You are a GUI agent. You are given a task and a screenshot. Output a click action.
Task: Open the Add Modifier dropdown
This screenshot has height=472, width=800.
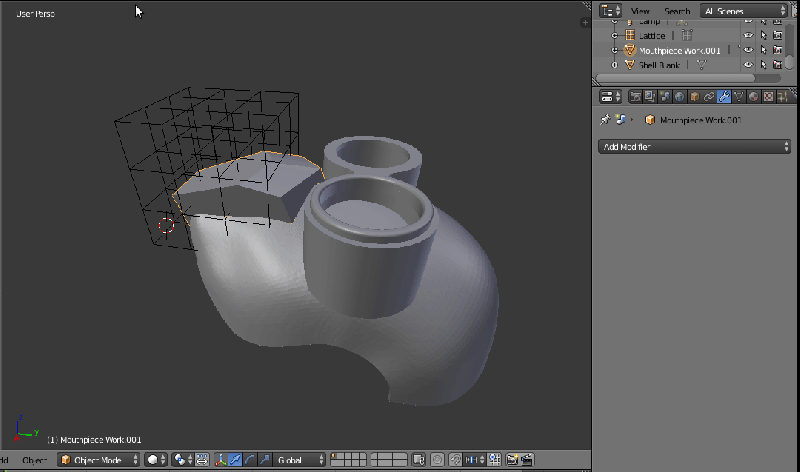pos(694,147)
